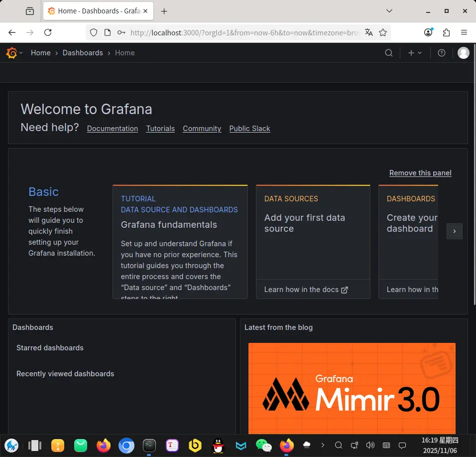The height and width of the screenshot is (457, 476).
Task: Open the volume tray icon
Action: (x=370, y=445)
